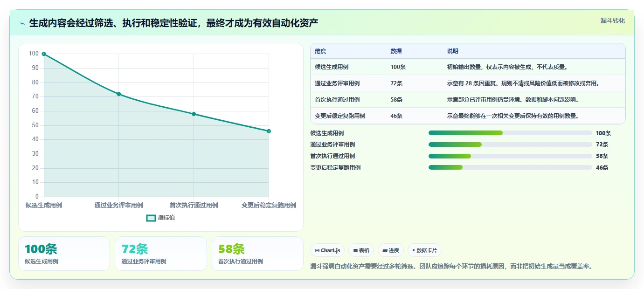The height and width of the screenshot is (289, 644).
Task: Click the 漏斗转化 tag in the header
Action: [612, 21]
